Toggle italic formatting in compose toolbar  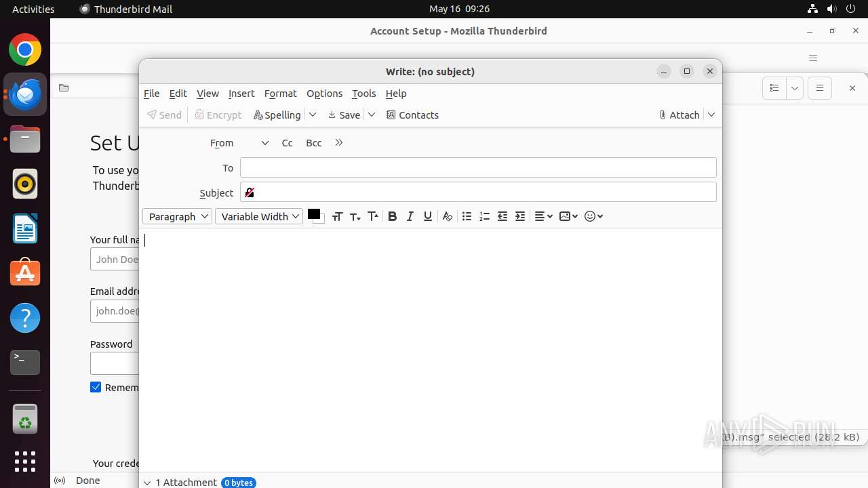pyautogui.click(x=410, y=216)
